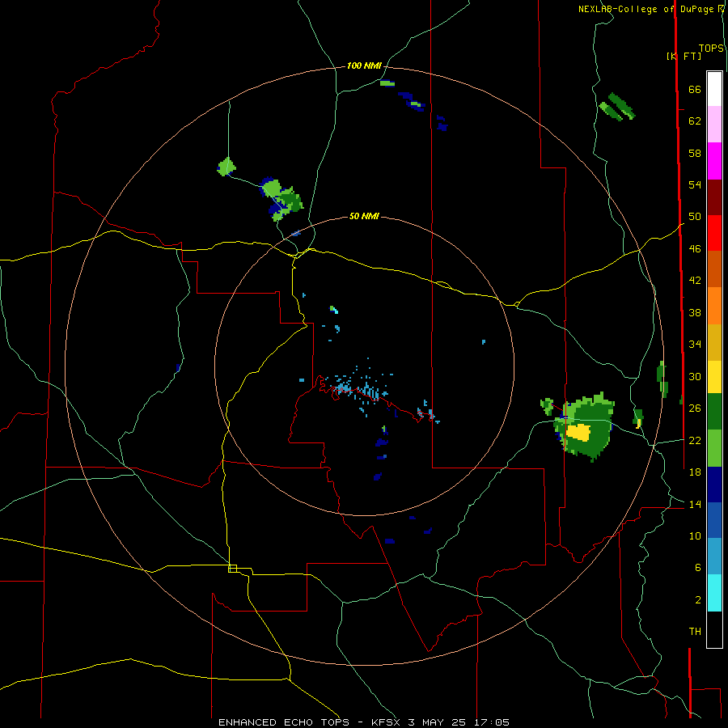This screenshot has height=728, width=728.
Task: Click the NEXLAB-College of DuPage credit text
Action: (x=648, y=9)
